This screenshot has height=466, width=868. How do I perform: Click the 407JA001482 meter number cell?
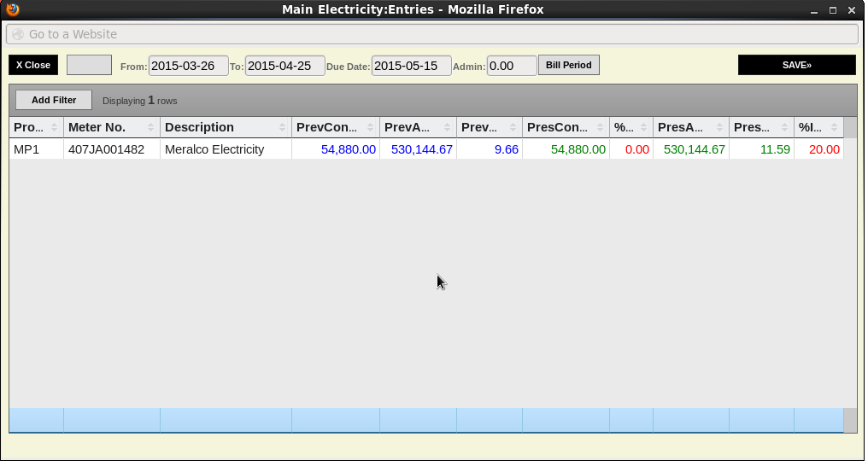(x=106, y=149)
